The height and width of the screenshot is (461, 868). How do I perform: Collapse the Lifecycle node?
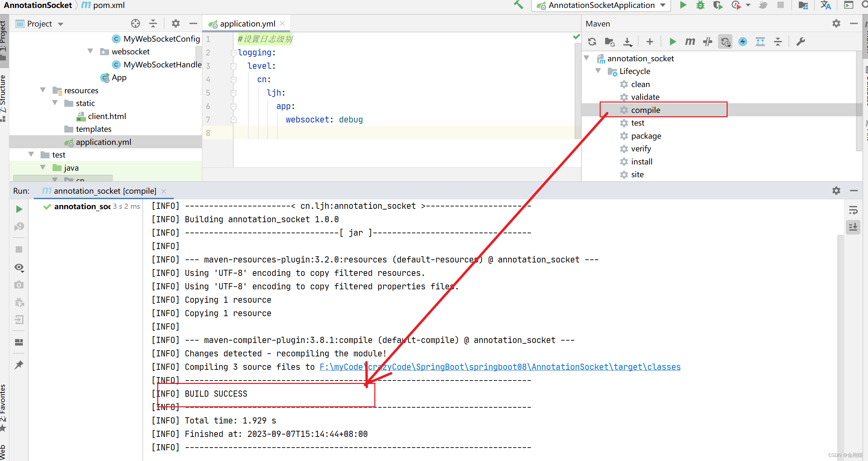tap(599, 71)
